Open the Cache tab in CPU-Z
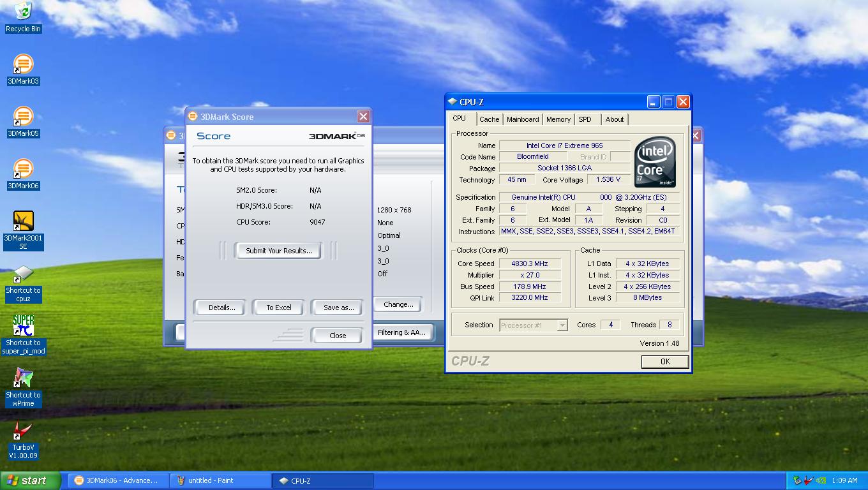 (490, 119)
